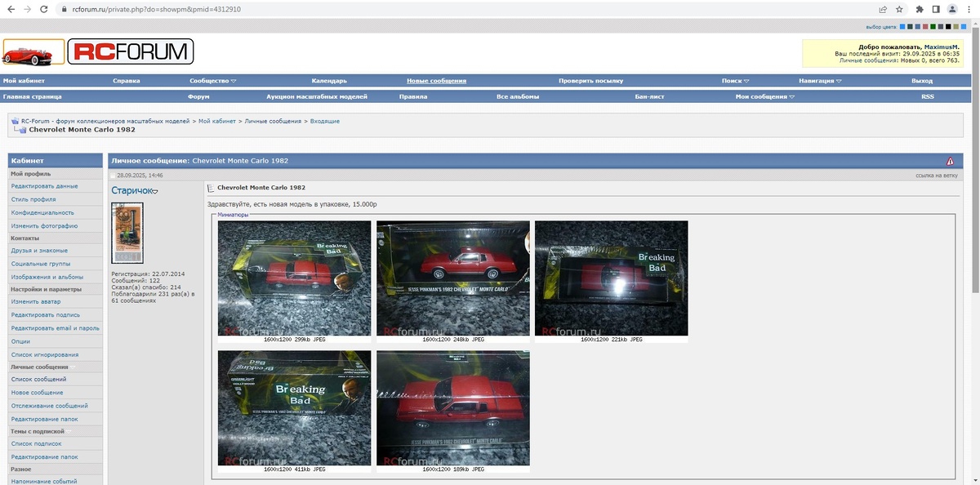This screenshot has width=980, height=485.
Task: Open Новое сообщение sidebar link
Action: [x=37, y=393]
